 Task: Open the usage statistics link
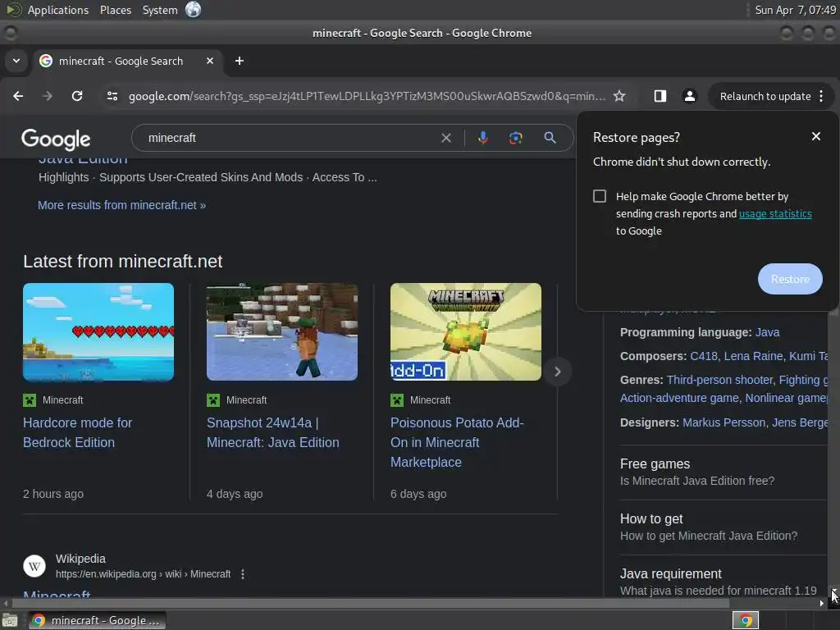point(775,214)
